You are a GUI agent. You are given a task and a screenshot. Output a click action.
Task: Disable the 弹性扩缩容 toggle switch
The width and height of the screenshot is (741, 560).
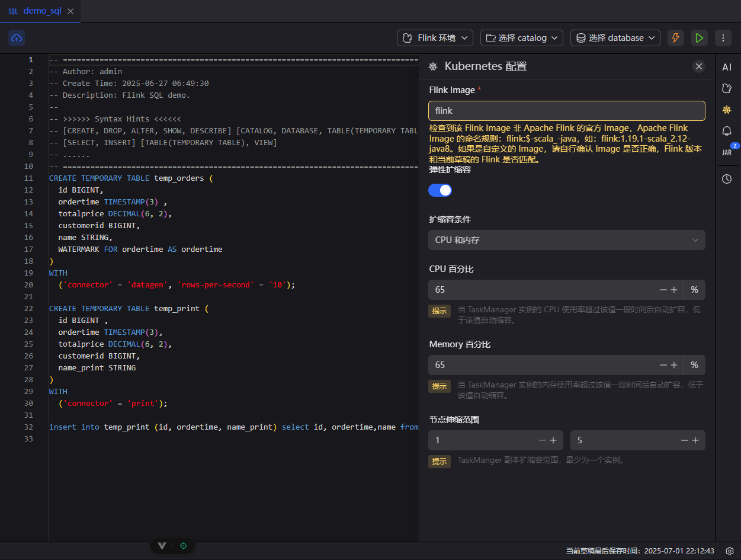tap(440, 190)
